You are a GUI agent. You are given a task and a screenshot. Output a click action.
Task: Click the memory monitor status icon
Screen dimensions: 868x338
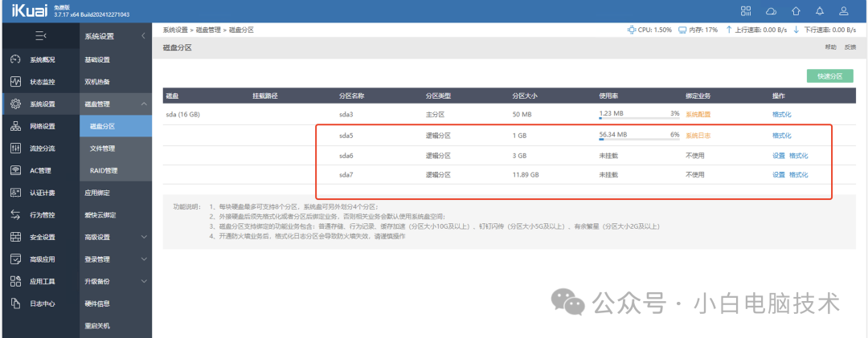tap(682, 30)
